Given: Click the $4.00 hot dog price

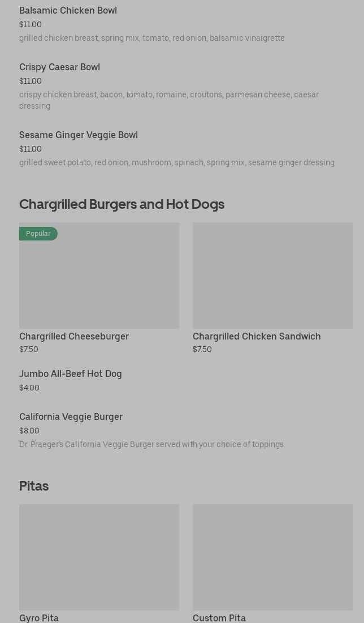Looking at the screenshot, I should (x=29, y=388).
